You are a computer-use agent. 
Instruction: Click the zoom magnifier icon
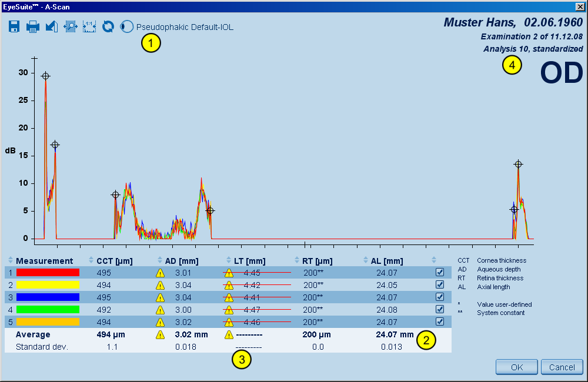[x=71, y=26]
